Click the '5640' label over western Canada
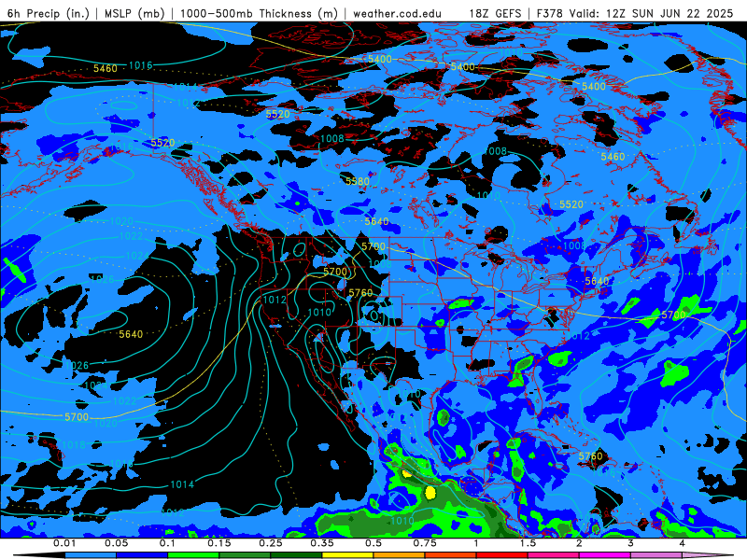747x560 pixels. (376, 221)
